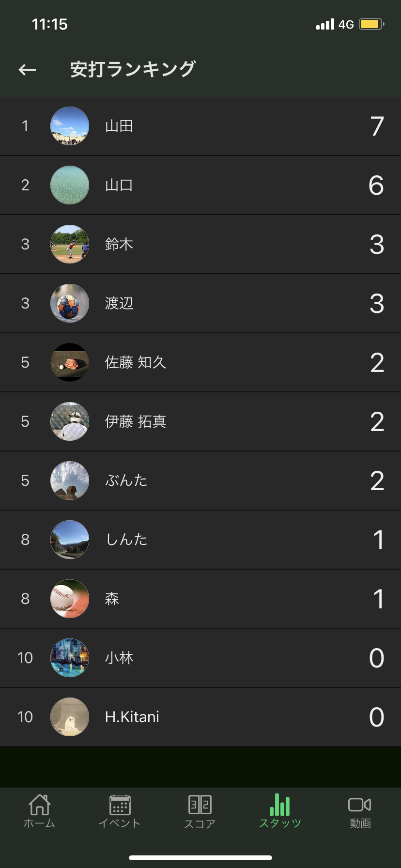Select the スタッツ stats tab
Screen dimensions: 401x868
tap(280, 811)
